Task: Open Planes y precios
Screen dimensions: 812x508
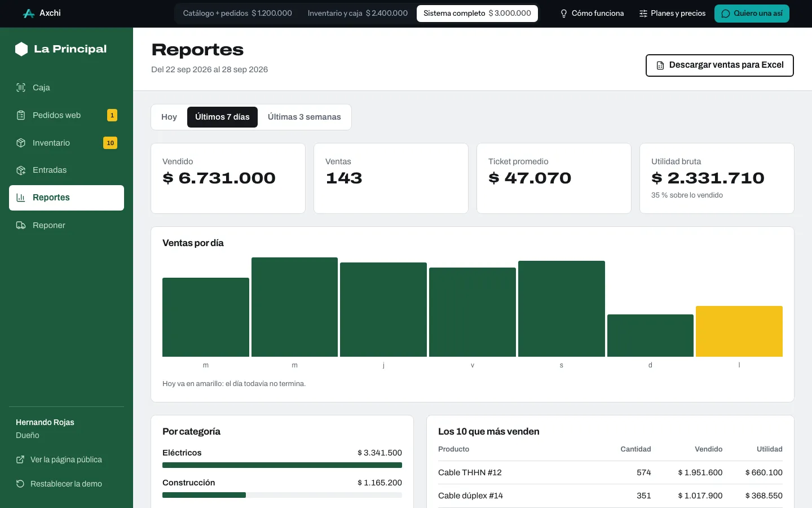Action: point(672,14)
